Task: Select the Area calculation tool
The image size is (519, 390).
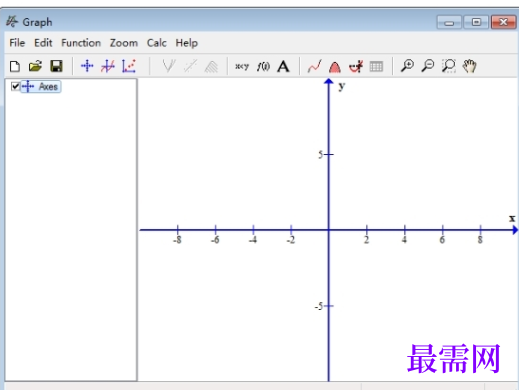Action: point(335,67)
